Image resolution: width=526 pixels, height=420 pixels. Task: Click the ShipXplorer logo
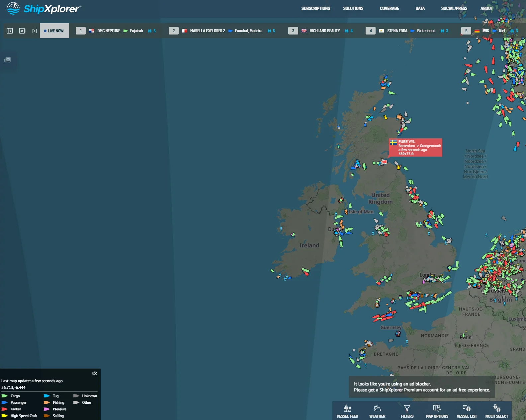click(x=44, y=9)
